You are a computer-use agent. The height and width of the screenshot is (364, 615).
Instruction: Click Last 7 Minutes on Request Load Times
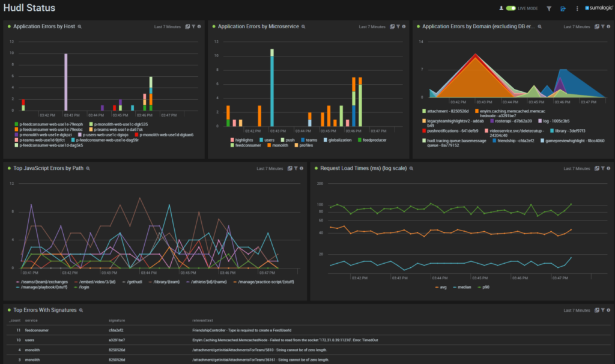[x=577, y=168]
